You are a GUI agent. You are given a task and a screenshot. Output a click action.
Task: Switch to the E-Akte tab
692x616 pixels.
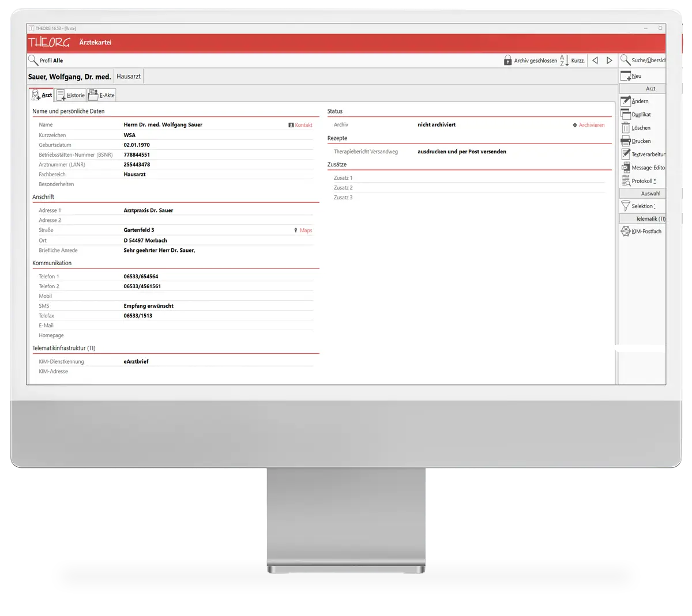pos(101,95)
